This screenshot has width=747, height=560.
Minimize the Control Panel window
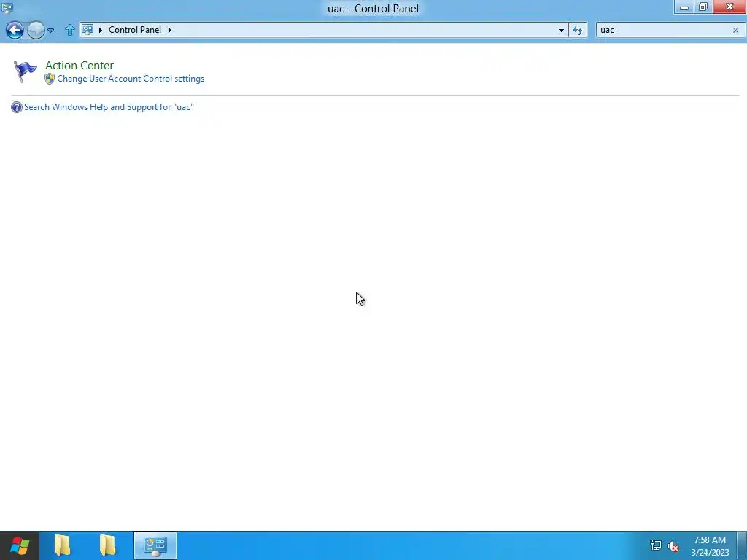click(684, 7)
